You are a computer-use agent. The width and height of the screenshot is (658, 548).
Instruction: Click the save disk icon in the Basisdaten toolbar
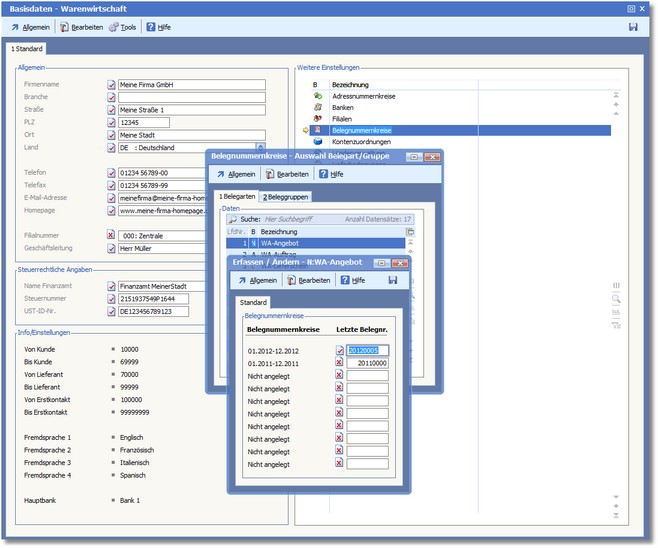(633, 27)
